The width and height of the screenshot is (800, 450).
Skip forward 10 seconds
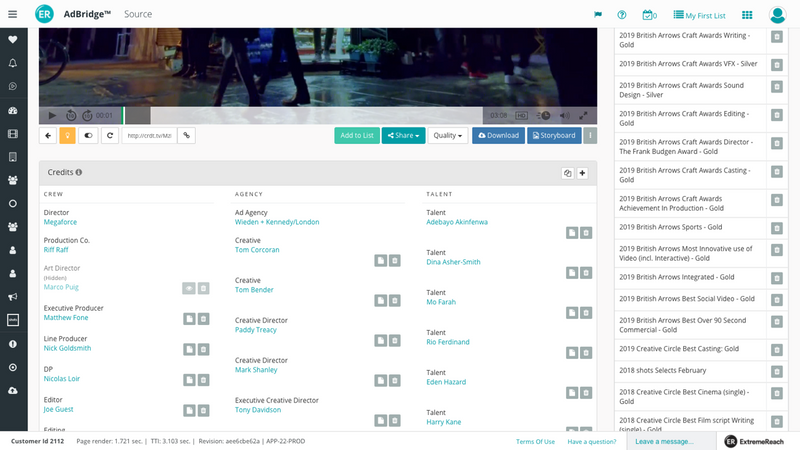[87, 115]
